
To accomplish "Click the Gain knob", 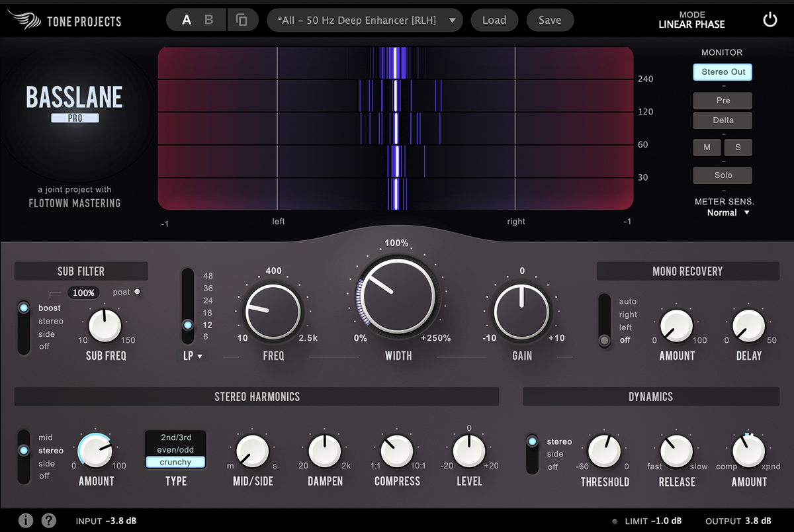I will (x=522, y=311).
